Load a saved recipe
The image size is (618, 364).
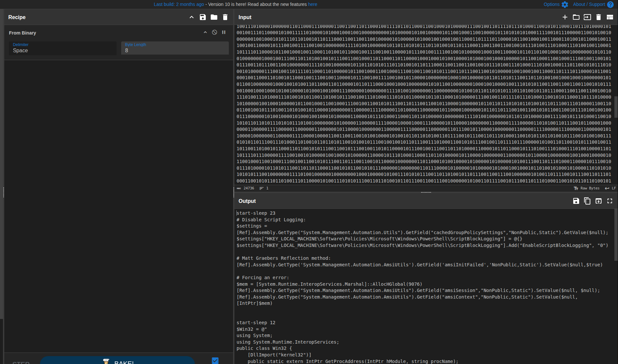click(x=214, y=17)
